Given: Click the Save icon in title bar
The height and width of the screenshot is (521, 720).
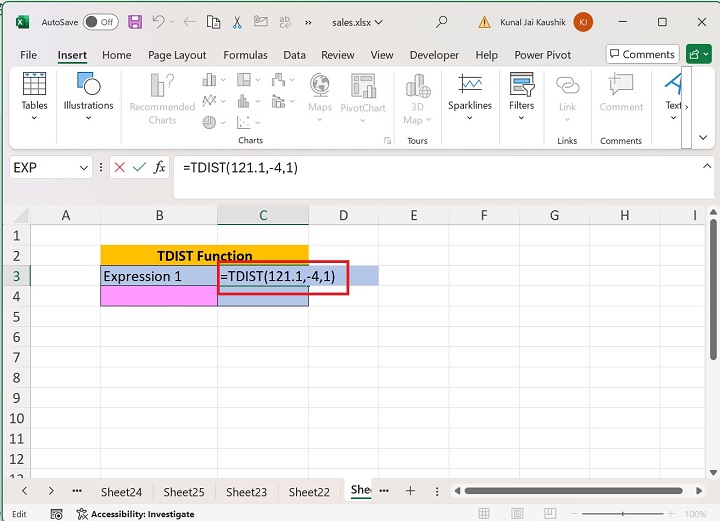Looking at the screenshot, I should pyautogui.click(x=135, y=22).
